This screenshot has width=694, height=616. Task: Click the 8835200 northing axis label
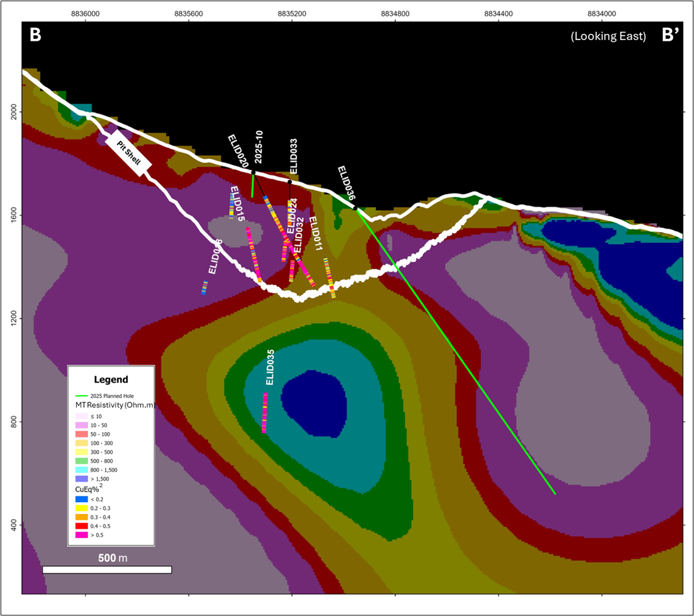[292, 12]
